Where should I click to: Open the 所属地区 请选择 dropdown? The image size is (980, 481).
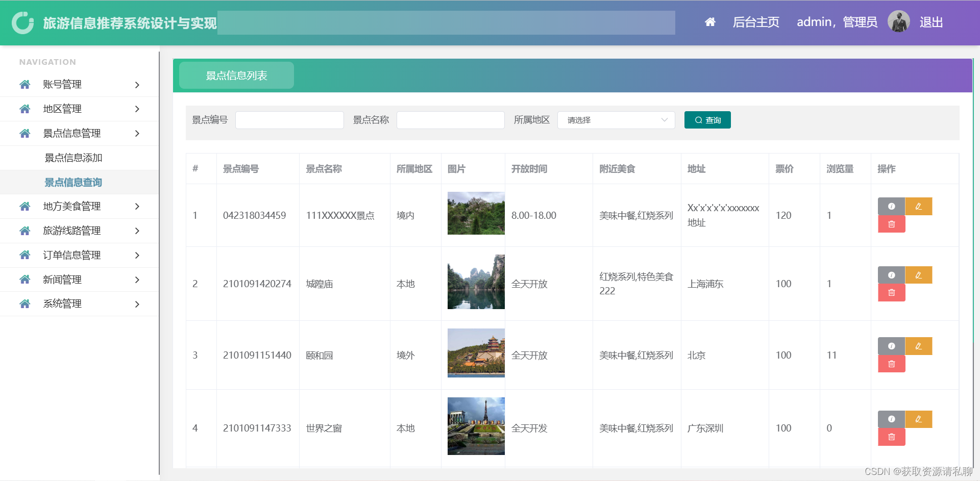(x=616, y=120)
